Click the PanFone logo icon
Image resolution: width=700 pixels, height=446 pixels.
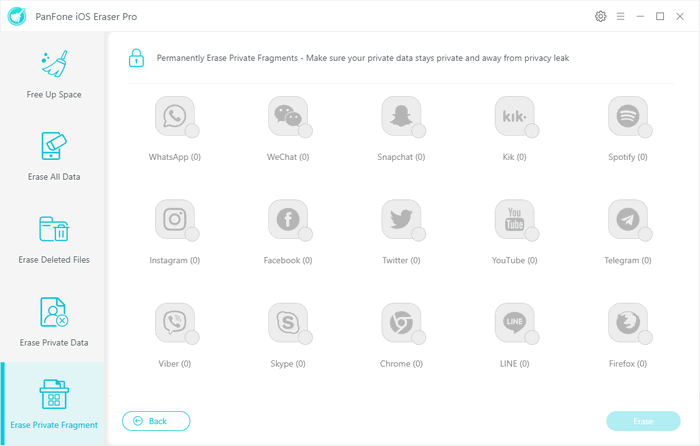[x=17, y=17]
